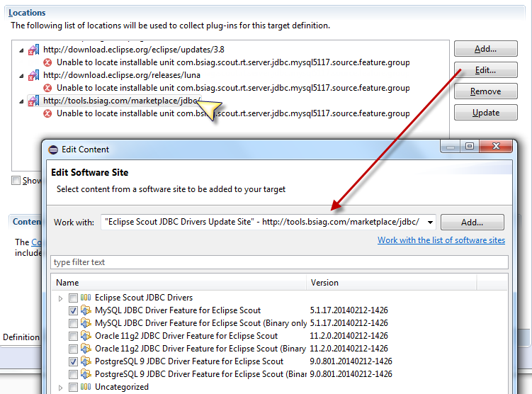Collapse the download.eclipse.org/releases/luna location node

[x=21, y=76]
